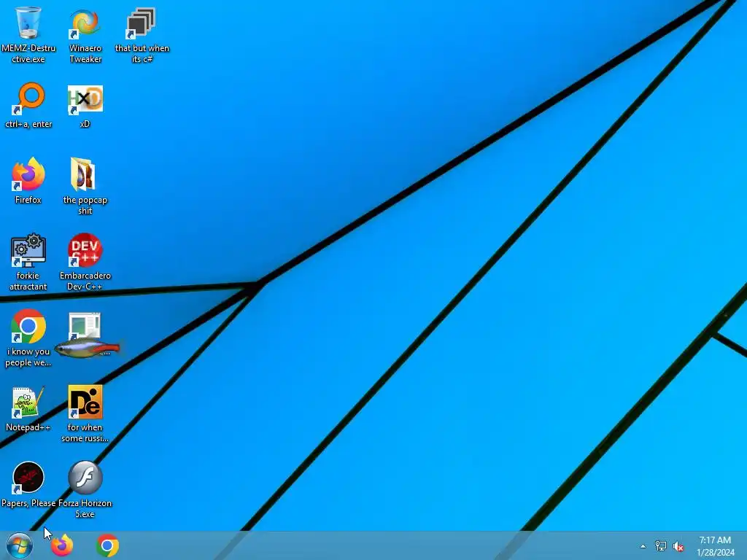Launch Firefox from the taskbar

tap(62, 545)
